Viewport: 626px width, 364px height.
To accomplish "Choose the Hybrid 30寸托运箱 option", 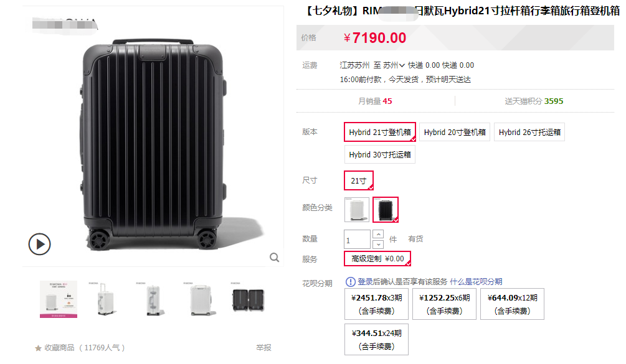I will [380, 155].
